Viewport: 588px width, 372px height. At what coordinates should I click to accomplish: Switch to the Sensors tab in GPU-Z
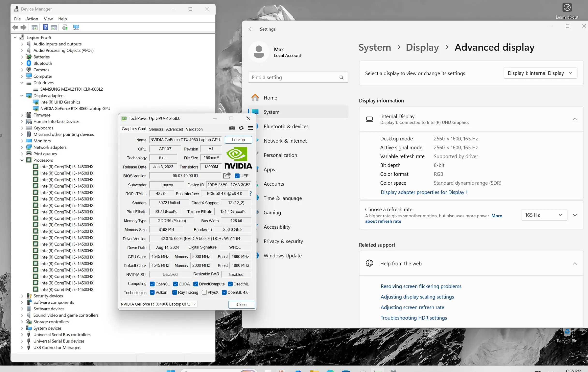point(156,129)
